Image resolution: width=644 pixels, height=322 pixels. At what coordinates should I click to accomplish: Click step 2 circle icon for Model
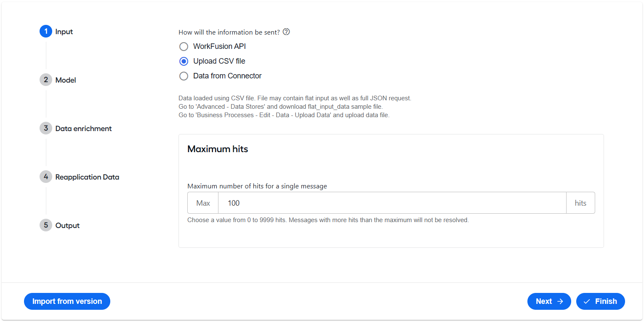[46, 80]
